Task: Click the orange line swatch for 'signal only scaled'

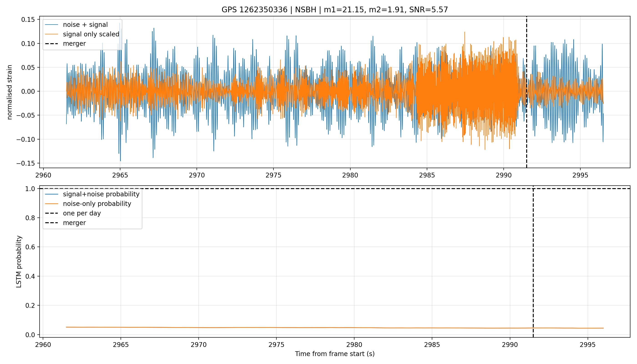Action: tap(51, 34)
